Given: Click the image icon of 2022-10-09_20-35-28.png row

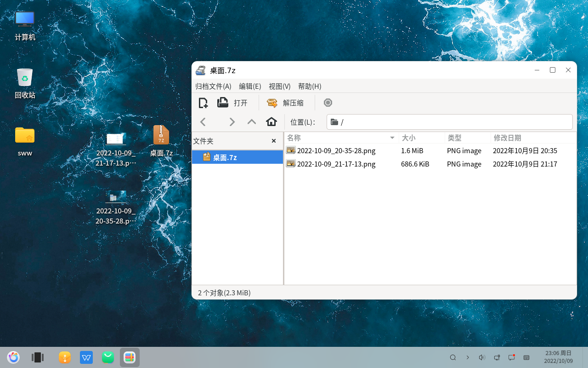Looking at the screenshot, I should click(291, 150).
